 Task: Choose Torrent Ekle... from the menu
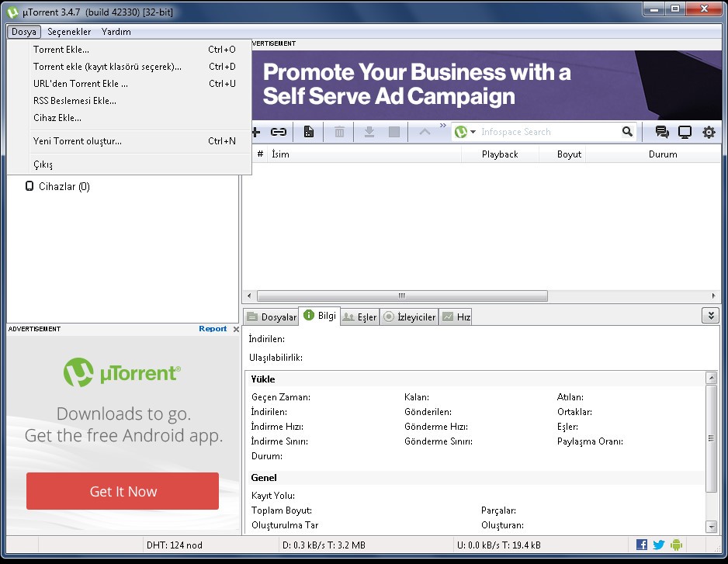tap(129, 50)
